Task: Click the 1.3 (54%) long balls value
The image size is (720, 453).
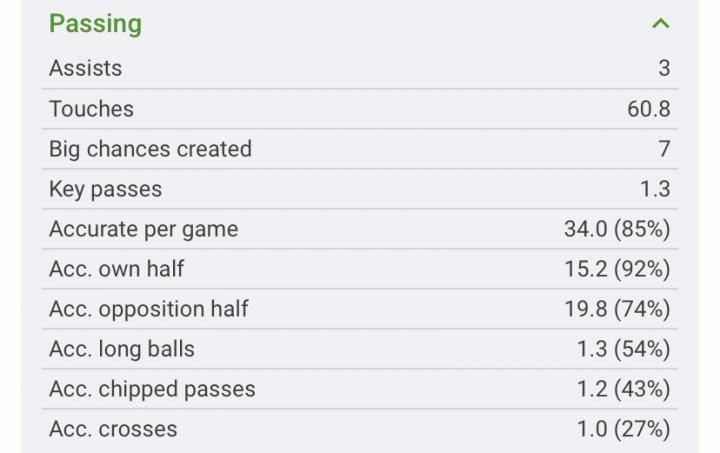Action: 622,349
